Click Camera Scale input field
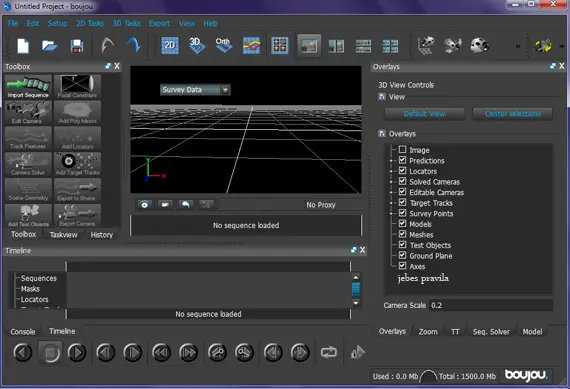Viewport: 570px width, 389px height. (x=491, y=305)
